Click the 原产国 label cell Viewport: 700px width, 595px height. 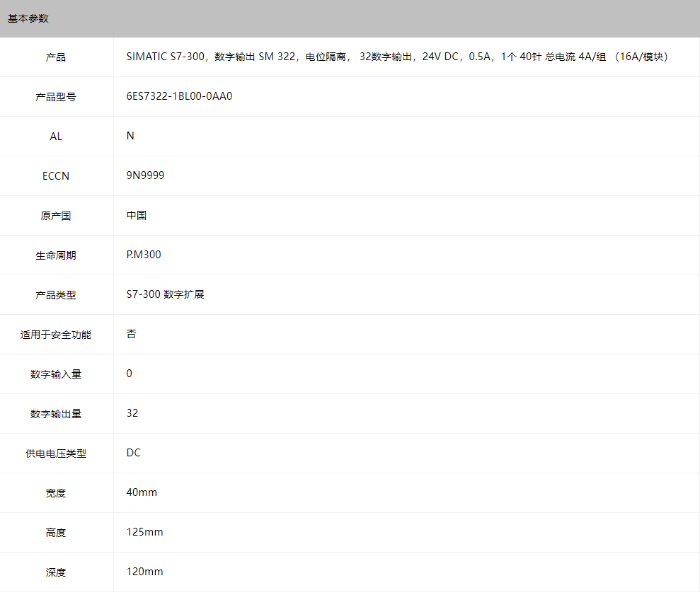click(x=56, y=216)
